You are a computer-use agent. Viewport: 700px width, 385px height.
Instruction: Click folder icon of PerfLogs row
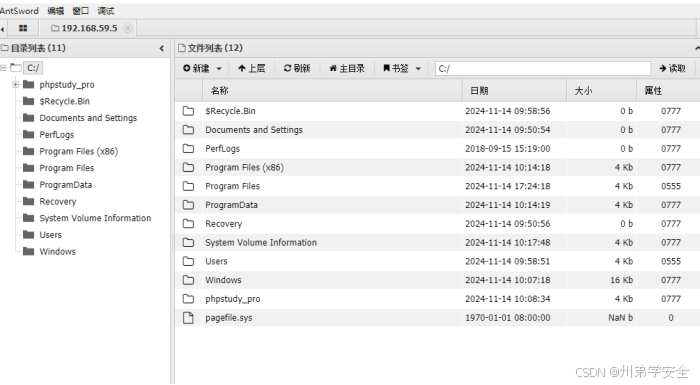(x=188, y=148)
